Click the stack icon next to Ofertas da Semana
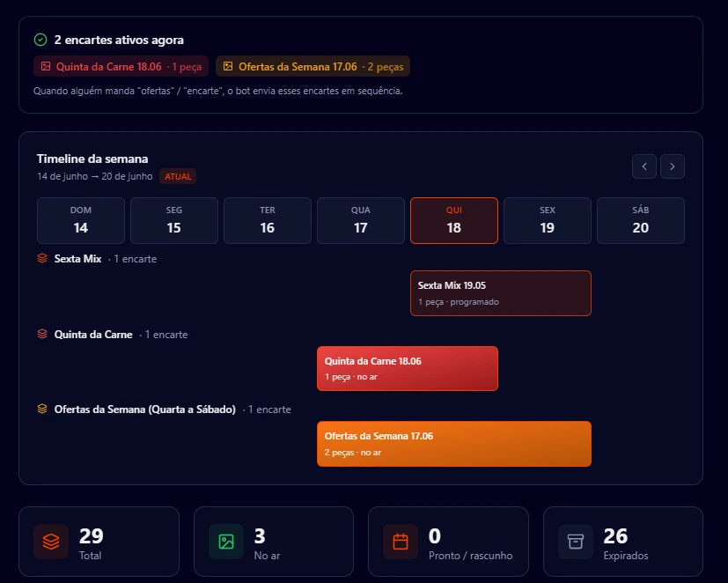The height and width of the screenshot is (583, 728). coord(42,409)
